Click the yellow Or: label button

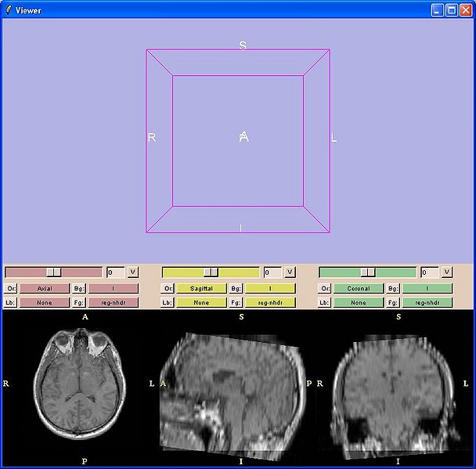click(x=168, y=288)
